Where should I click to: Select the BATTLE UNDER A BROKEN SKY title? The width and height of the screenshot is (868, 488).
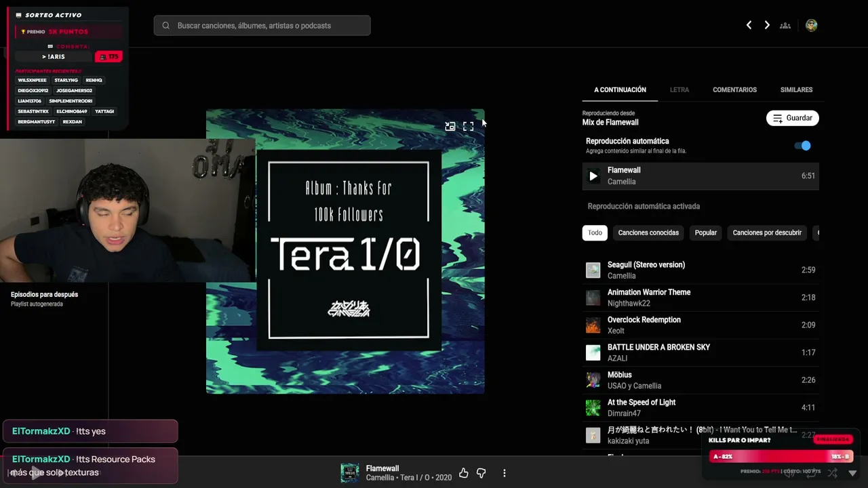click(658, 347)
